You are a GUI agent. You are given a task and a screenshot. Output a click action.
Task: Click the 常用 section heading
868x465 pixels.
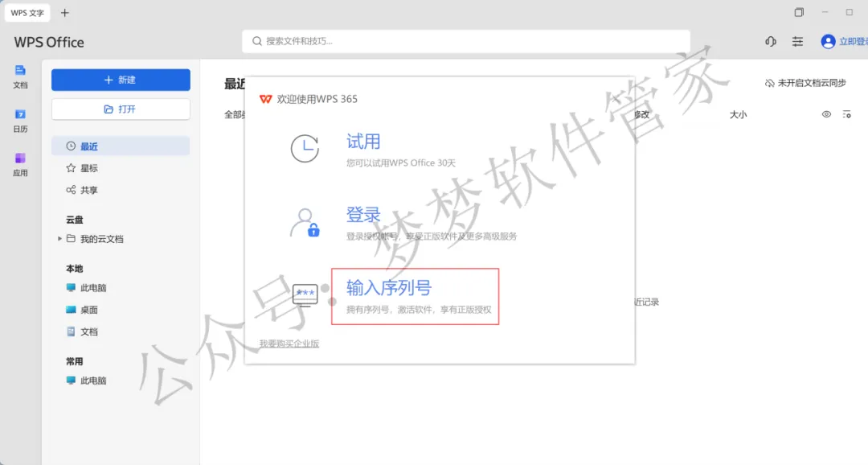click(x=75, y=361)
